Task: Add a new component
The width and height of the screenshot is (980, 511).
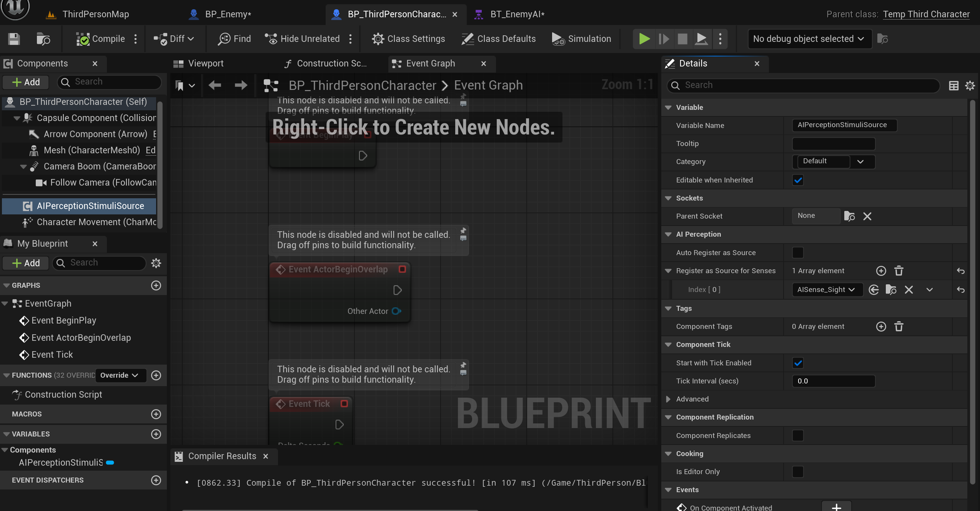Action: [26, 82]
